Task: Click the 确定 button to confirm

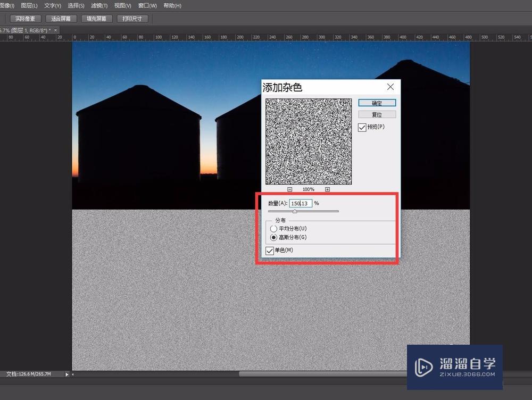Action: click(x=377, y=103)
